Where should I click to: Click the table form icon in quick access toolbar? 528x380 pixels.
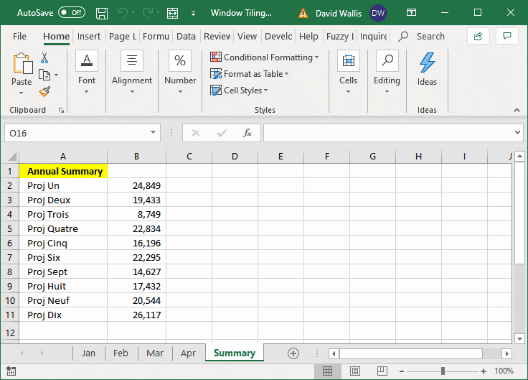click(x=172, y=13)
